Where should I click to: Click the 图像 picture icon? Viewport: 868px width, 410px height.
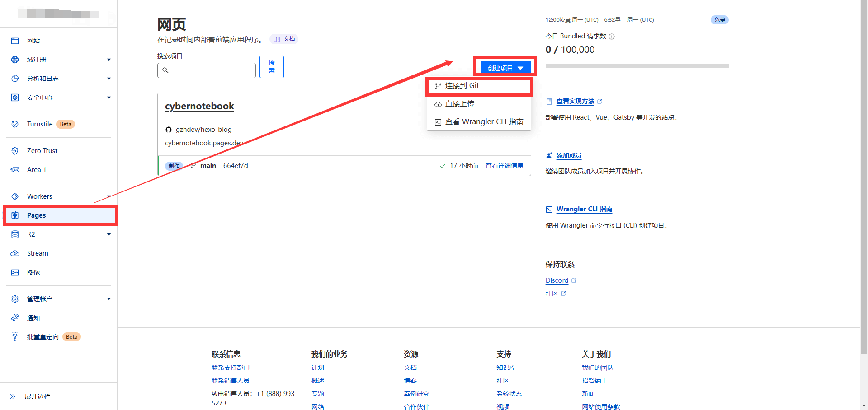point(15,272)
